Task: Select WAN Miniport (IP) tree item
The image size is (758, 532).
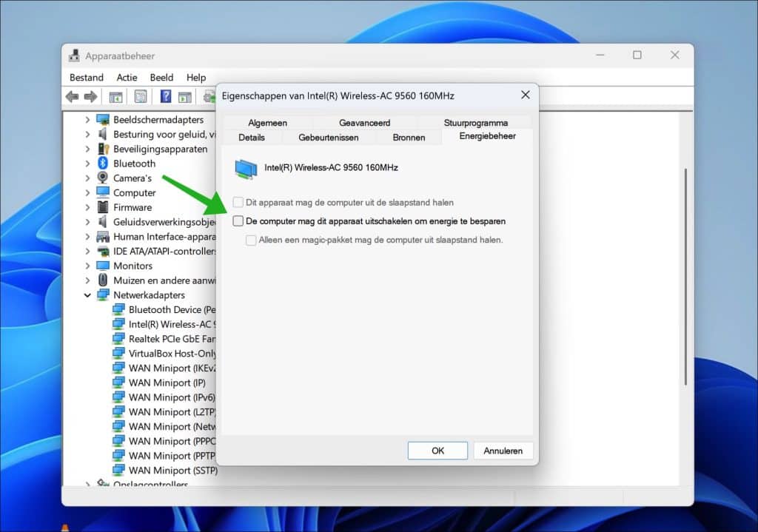Action: coord(167,383)
